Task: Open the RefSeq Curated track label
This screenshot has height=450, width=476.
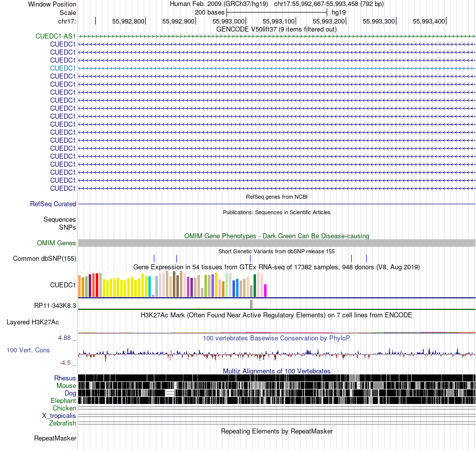Action: click(x=53, y=204)
